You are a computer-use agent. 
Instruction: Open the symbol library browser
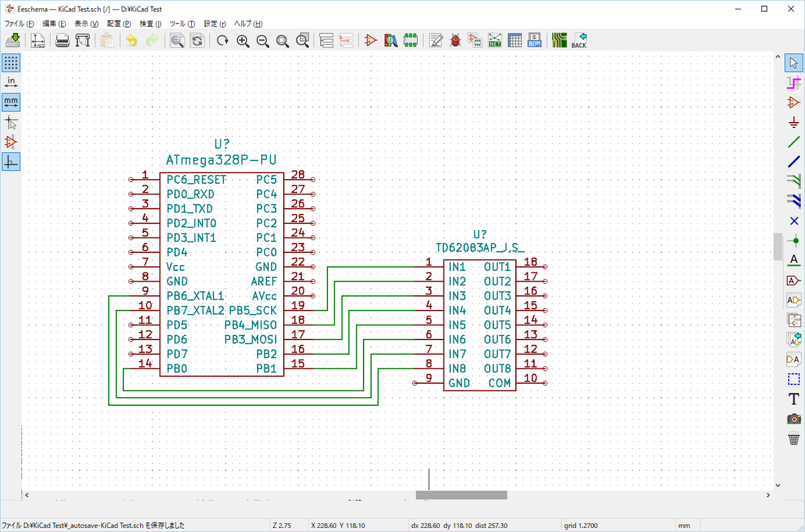pyautogui.click(x=390, y=40)
